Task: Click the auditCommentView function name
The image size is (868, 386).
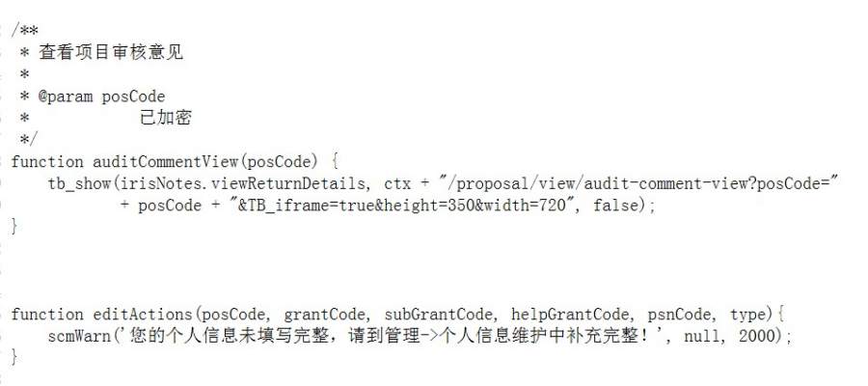Action: click(x=165, y=162)
